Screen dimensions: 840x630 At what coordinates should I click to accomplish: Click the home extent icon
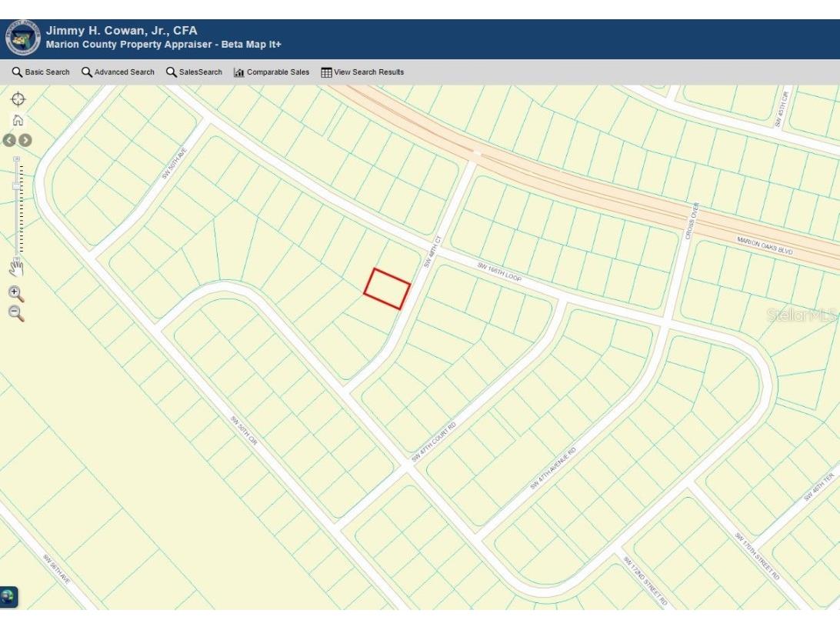click(18, 120)
